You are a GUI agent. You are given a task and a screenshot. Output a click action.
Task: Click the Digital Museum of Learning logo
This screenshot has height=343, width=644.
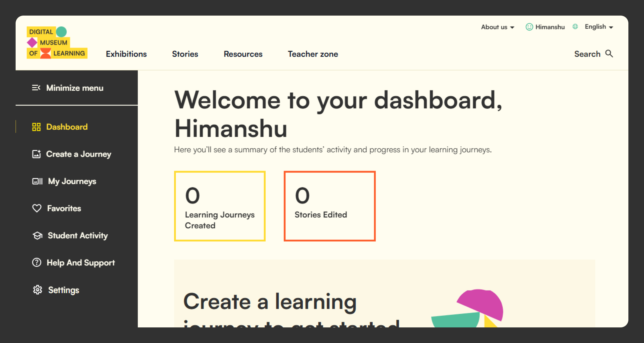pyautogui.click(x=57, y=43)
